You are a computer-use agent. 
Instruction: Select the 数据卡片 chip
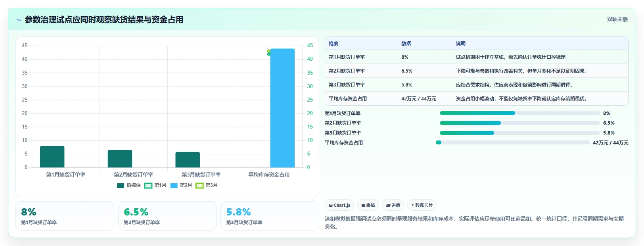coord(422,205)
